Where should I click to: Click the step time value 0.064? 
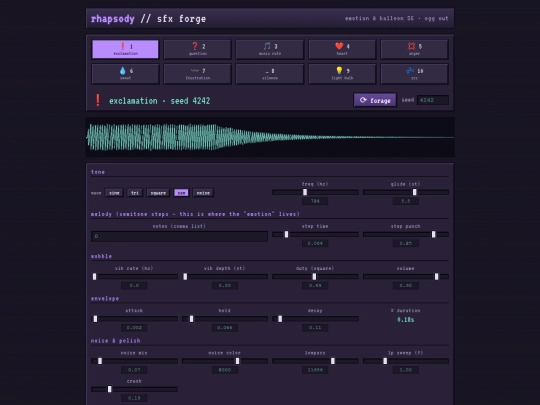(315, 243)
